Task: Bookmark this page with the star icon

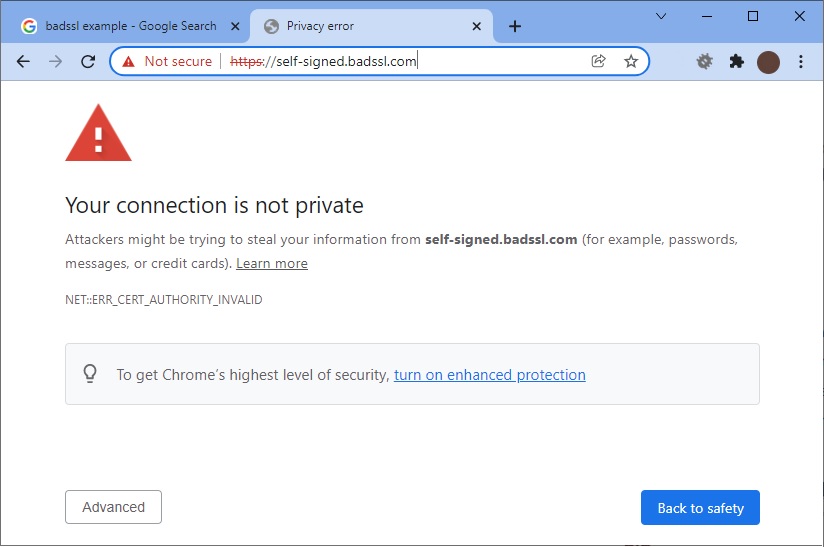Action: (x=631, y=61)
